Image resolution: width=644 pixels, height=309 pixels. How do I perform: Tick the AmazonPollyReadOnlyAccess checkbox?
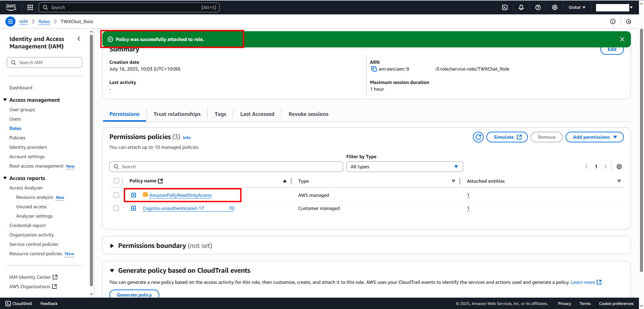pos(116,195)
